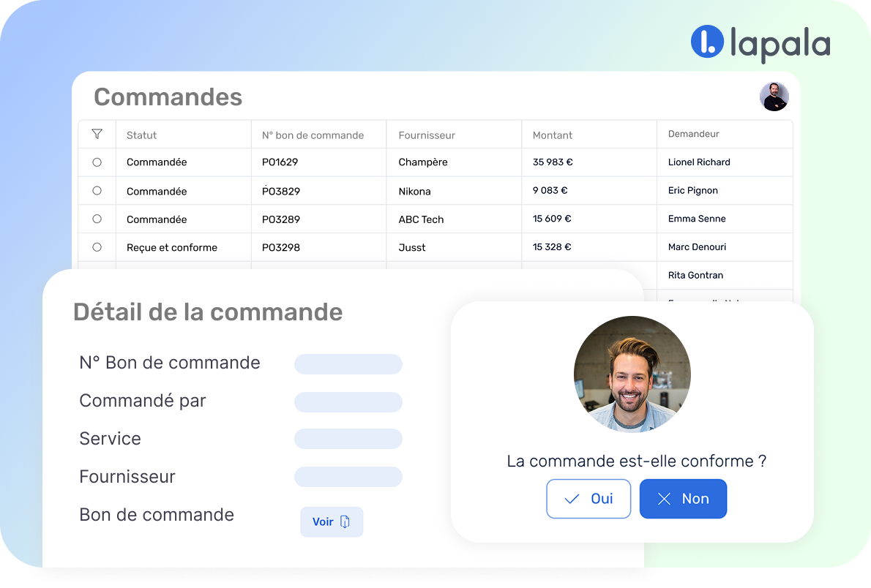The image size is (871, 588).
Task: Click the Voir button to view the bon de commande
Action: point(331,521)
